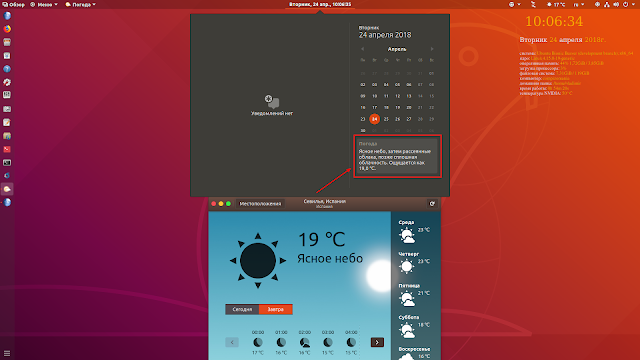Open the red dock application icon
This screenshot has height=360, width=640.
(7, 149)
